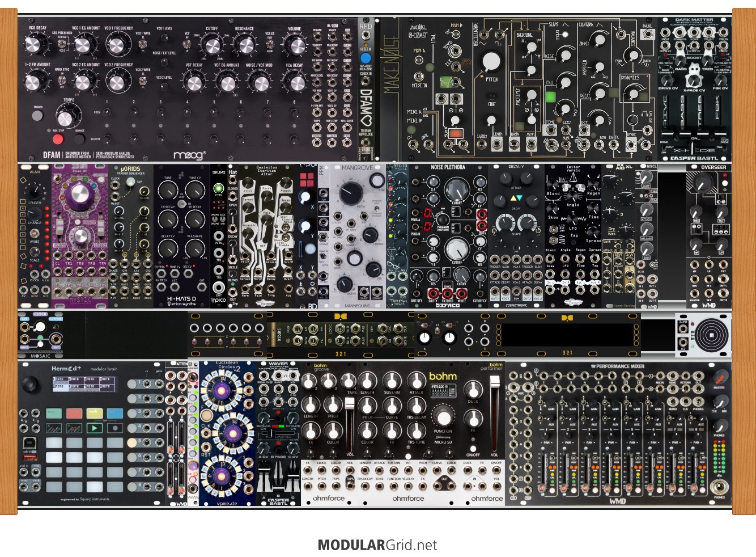Click the fm2x chip icon on the bohm module
756x557 pixels.
point(443,392)
